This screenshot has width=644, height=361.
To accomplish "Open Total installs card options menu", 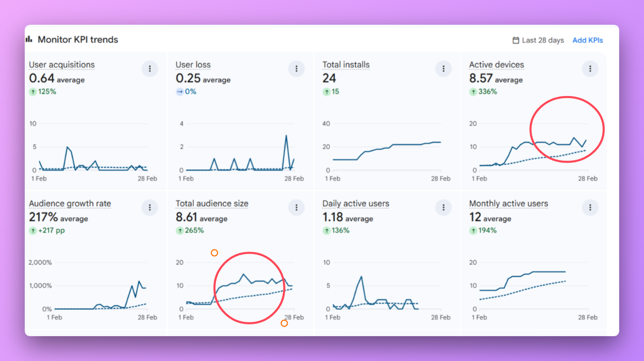I will [x=443, y=68].
